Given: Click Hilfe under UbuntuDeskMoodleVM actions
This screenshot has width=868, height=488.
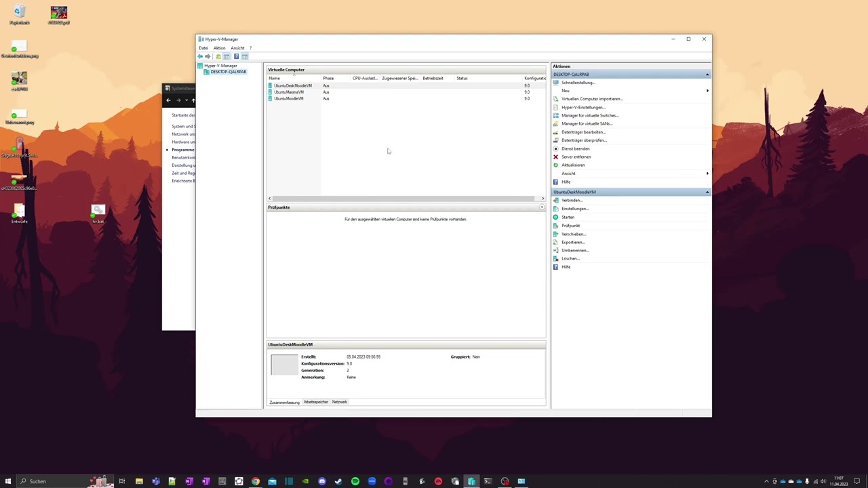Looking at the screenshot, I should (x=566, y=267).
